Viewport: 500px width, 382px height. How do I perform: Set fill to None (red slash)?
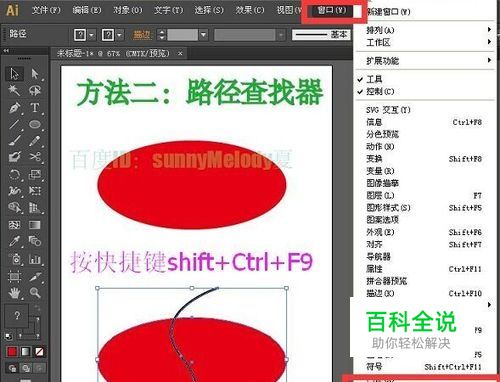coord(39,352)
